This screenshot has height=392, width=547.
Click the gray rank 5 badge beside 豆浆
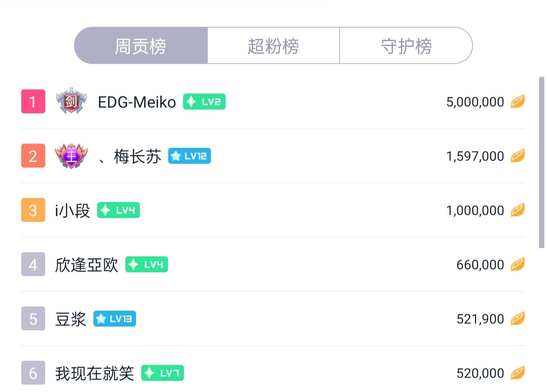[33, 319]
